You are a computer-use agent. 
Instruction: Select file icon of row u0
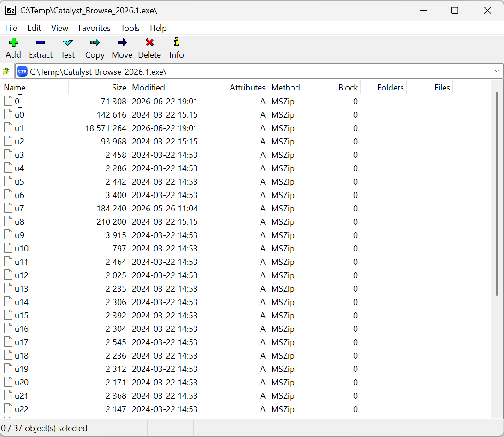coord(8,114)
